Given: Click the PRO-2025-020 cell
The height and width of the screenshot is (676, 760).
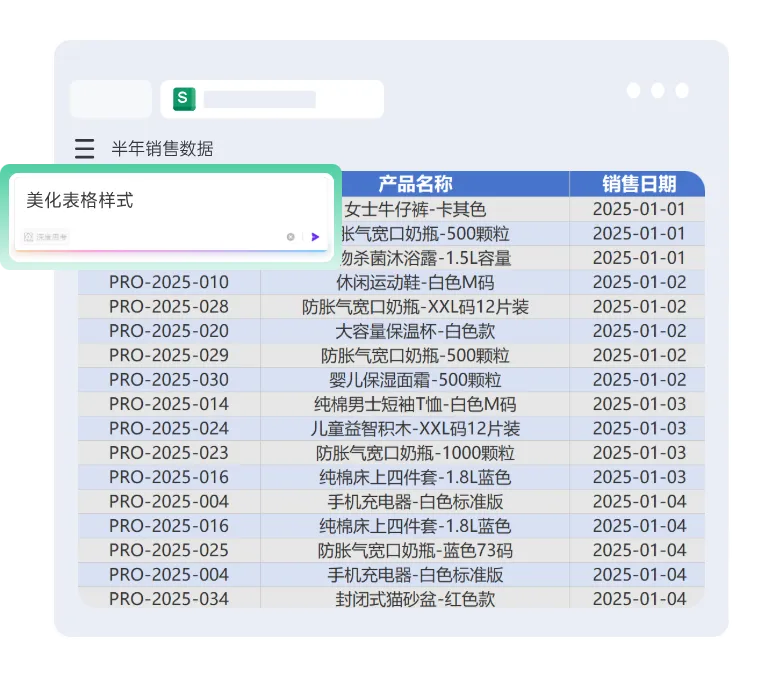Looking at the screenshot, I should click(169, 331).
